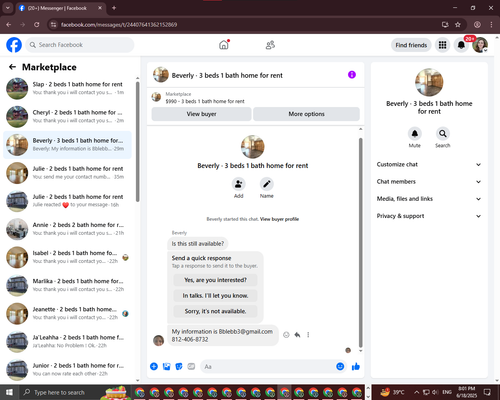Image resolution: width=500 pixels, height=400 pixels.
Task: Click the chat message area scrollbar
Action: coord(360,243)
